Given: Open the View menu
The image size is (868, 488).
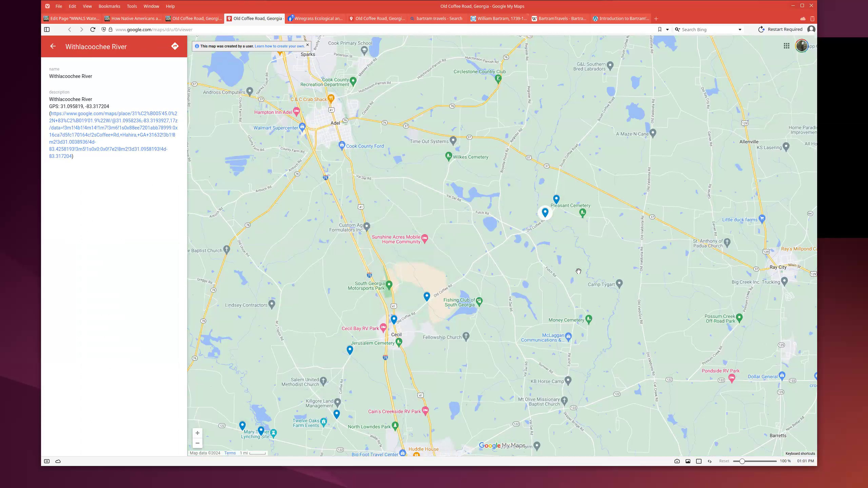Looking at the screenshot, I should 87,6.
